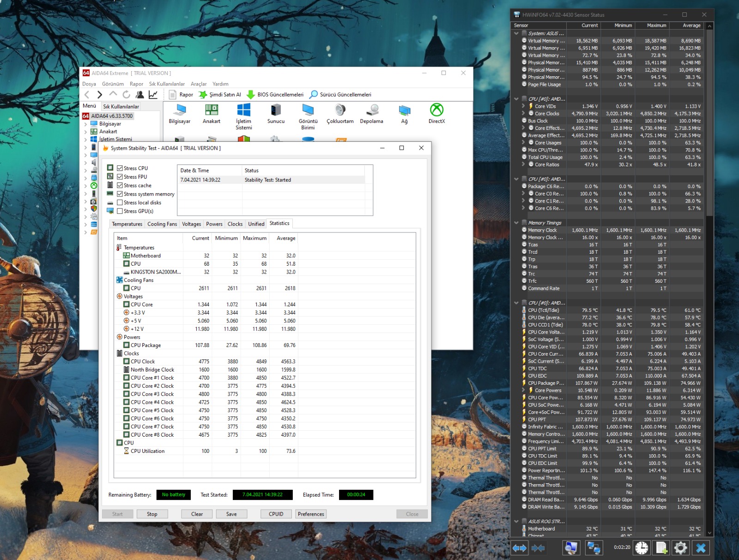
Task: Uncheck Stress system memory checkbox
Action: click(x=120, y=194)
